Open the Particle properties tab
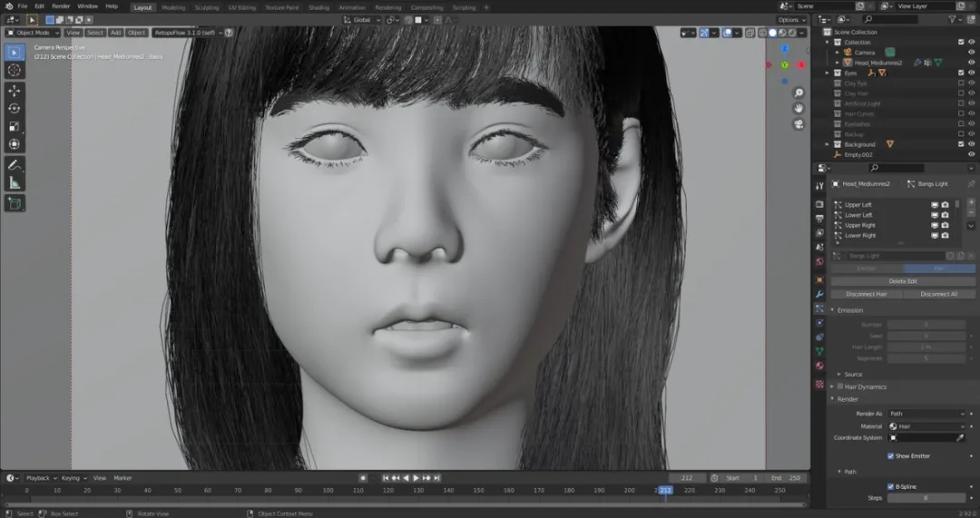 coord(819,308)
